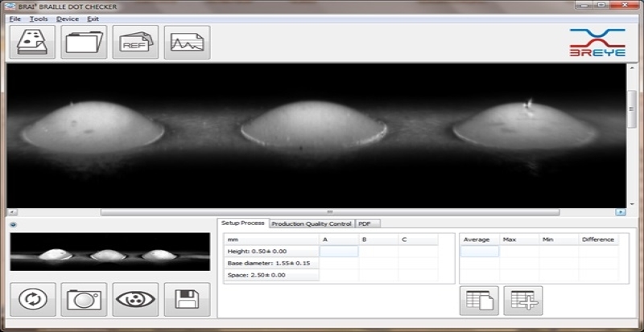Click the eye with dots analyze button

tap(135, 299)
